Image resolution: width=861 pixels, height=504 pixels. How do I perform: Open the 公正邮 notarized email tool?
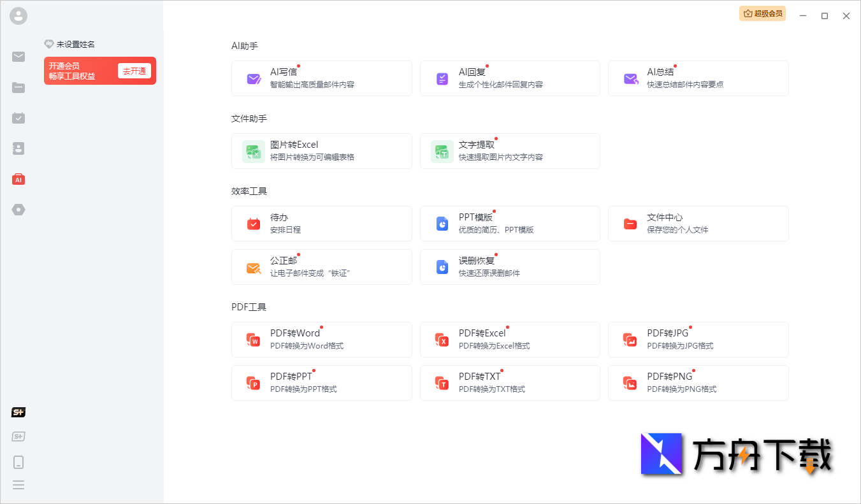[321, 266]
